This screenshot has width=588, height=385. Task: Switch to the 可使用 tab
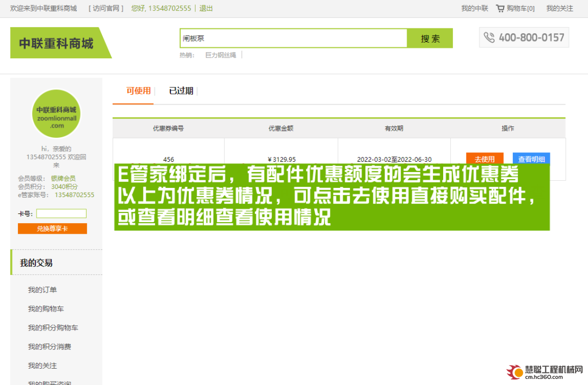(x=138, y=91)
